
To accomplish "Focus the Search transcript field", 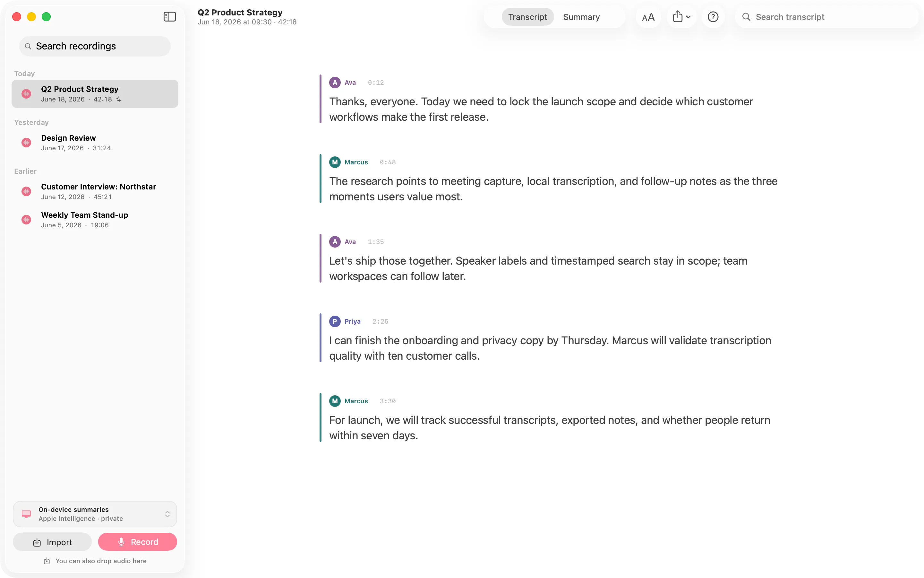I will point(826,17).
